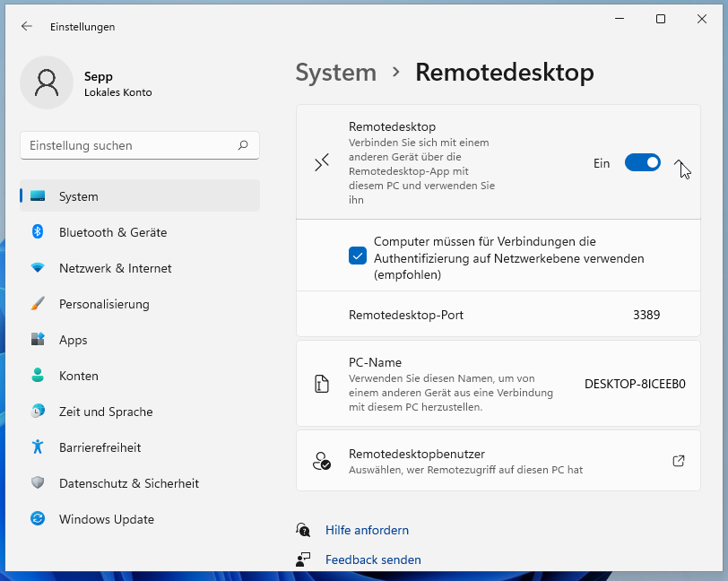Collapse the Remotedesktop section chevron

[x=679, y=163]
